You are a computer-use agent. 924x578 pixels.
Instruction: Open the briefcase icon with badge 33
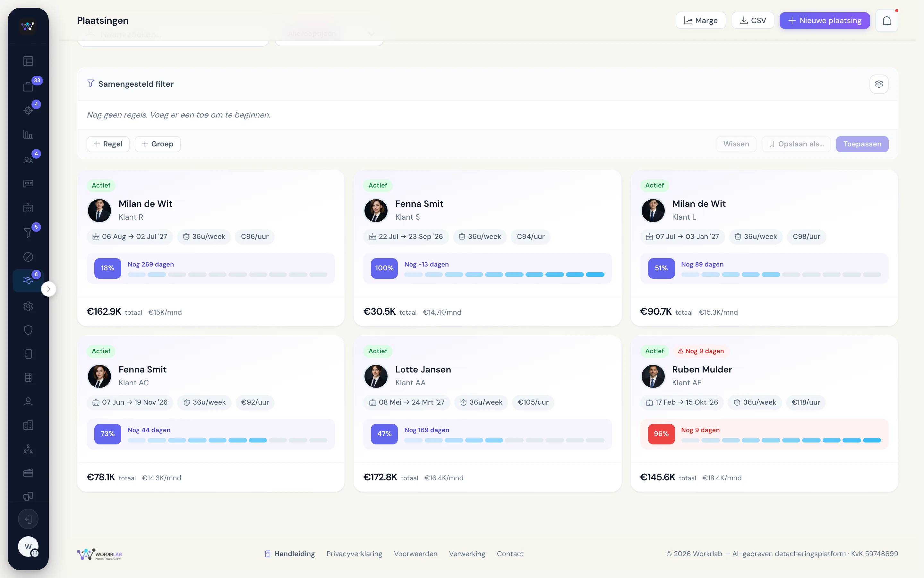click(28, 86)
